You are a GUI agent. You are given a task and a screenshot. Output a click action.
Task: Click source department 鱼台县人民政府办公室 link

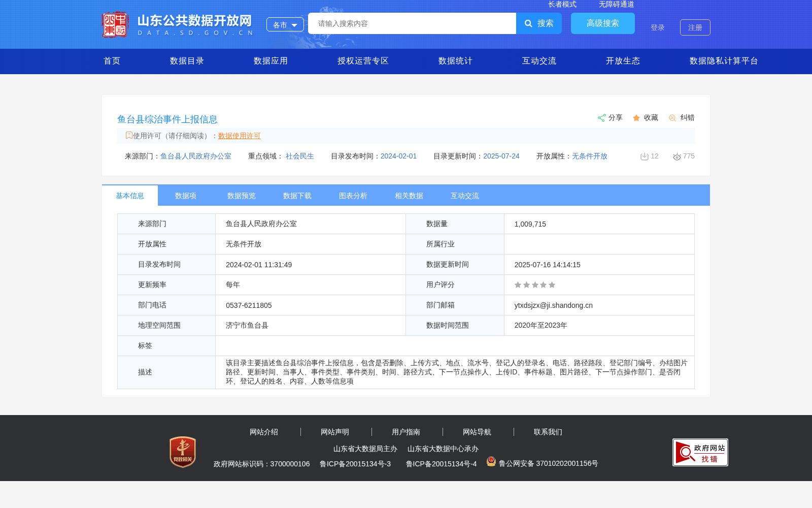tap(196, 156)
